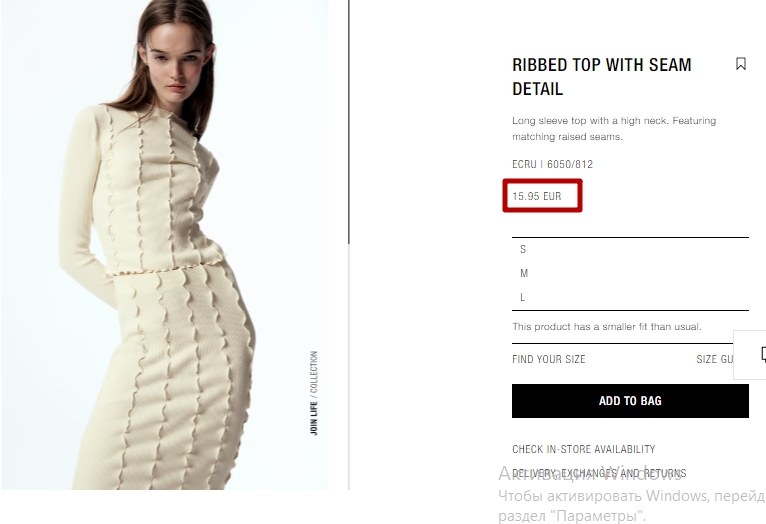This screenshot has height=524, width=766.
Task: Click the ECRU colour name
Action: [524, 164]
